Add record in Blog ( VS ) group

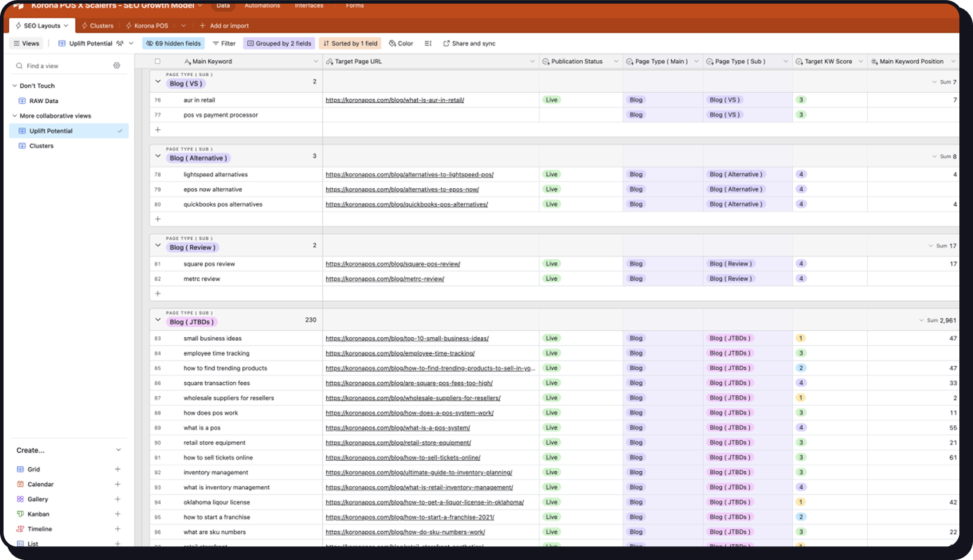tap(158, 129)
